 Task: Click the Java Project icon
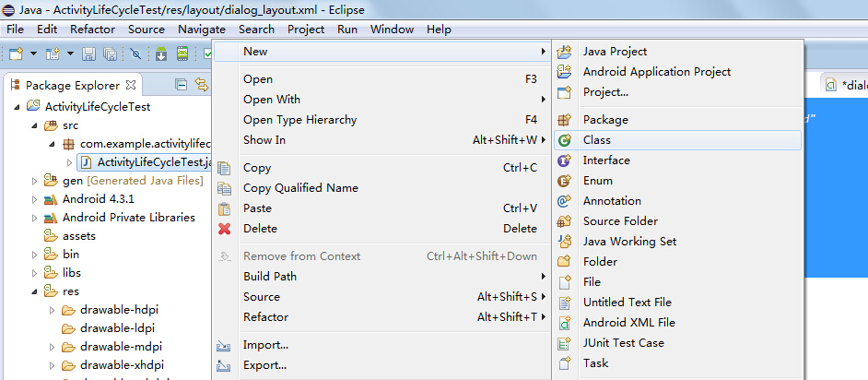click(x=564, y=52)
